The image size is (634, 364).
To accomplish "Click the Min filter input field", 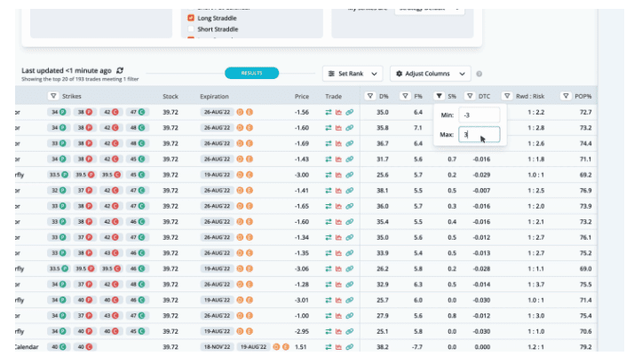I will pyautogui.click(x=479, y=115).
